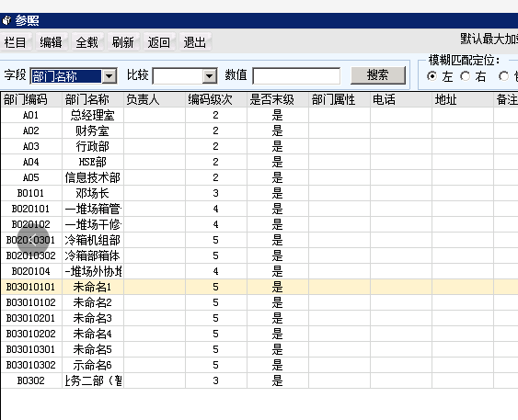Select the 右 fuzzy match radio button
The image size is (518, 420).
tap(466, 76)
